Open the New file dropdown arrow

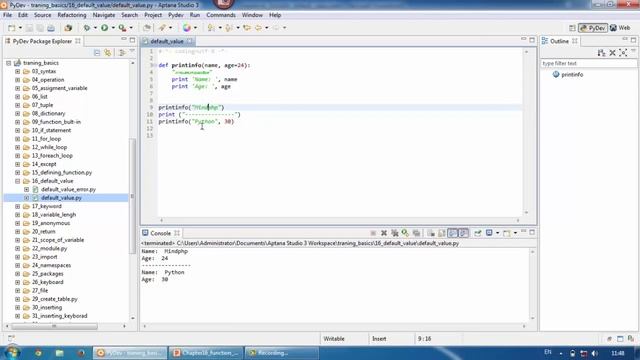[x=20, y=28]
